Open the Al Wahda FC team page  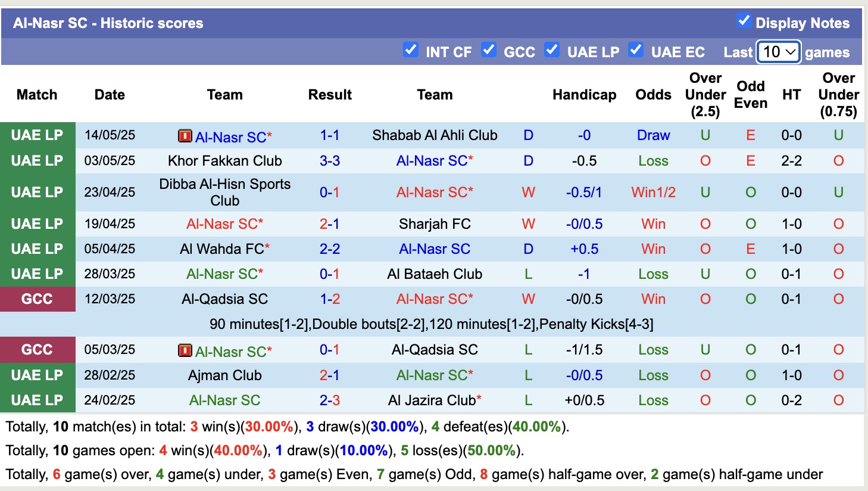(x=224, y=248)
